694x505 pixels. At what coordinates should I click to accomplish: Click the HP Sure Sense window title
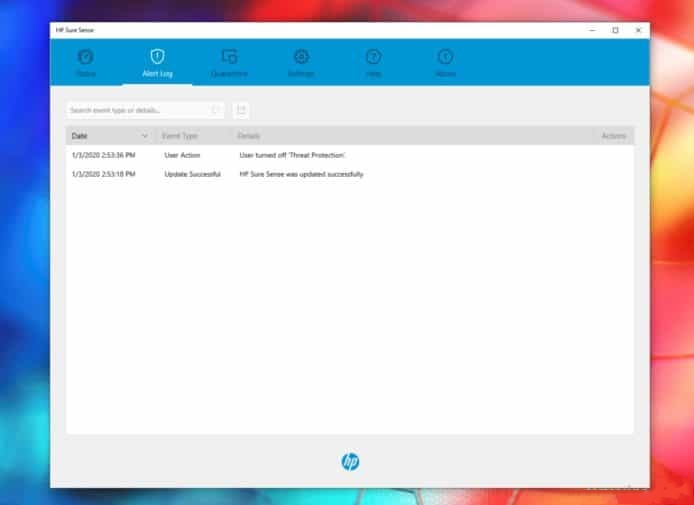75,30
